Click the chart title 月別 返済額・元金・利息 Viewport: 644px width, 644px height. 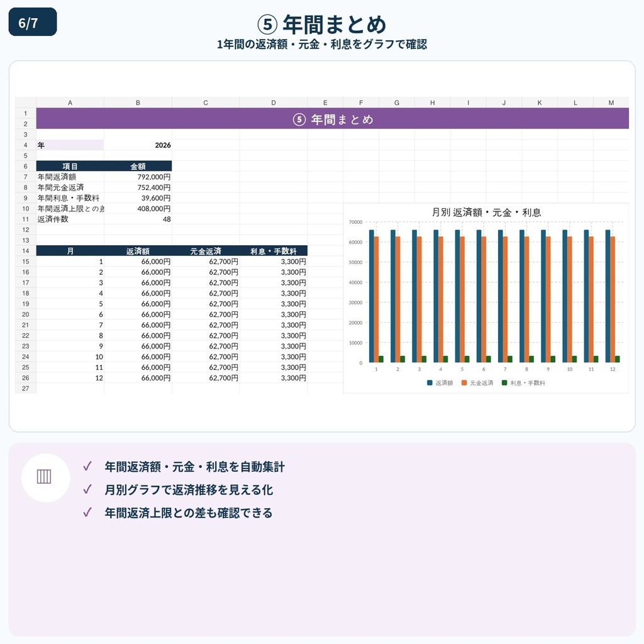point(486,213)
